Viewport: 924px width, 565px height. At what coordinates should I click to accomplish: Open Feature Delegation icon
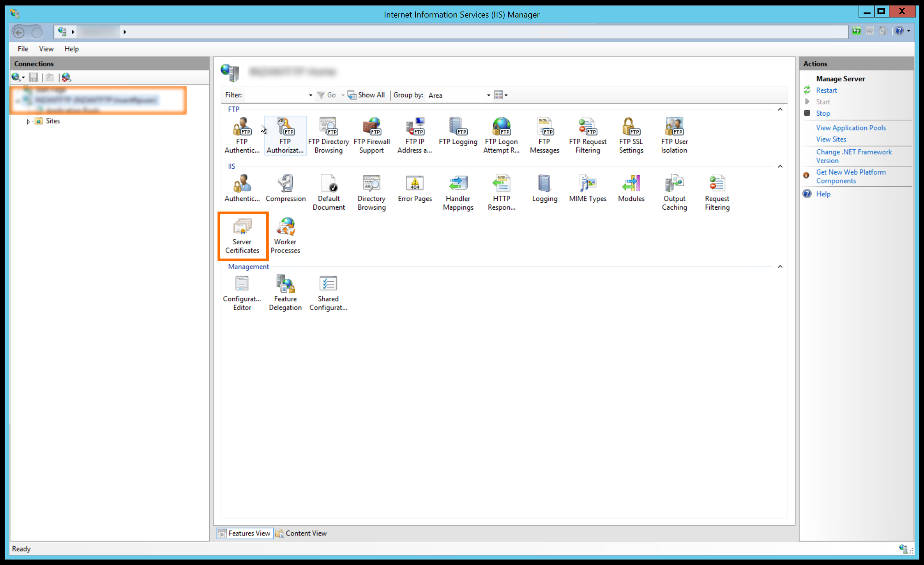[x=285, y=293]
